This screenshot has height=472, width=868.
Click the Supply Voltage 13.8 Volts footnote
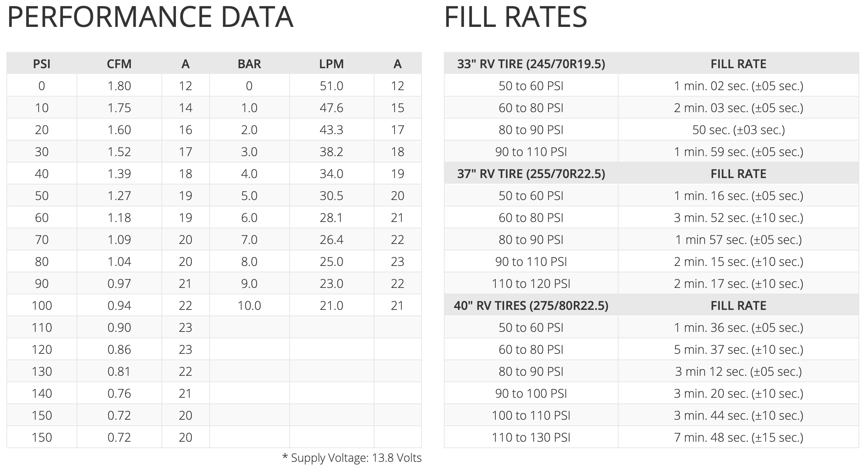click(x=352, y=458)
